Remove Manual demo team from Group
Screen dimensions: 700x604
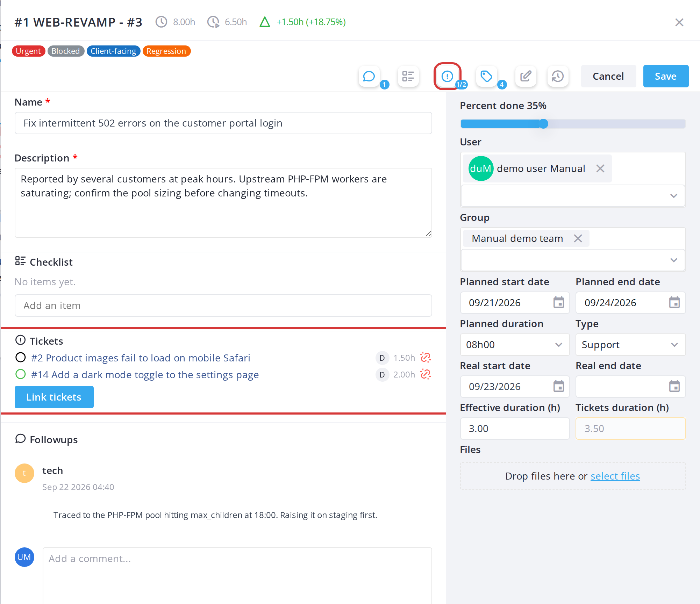click(578, 238)
